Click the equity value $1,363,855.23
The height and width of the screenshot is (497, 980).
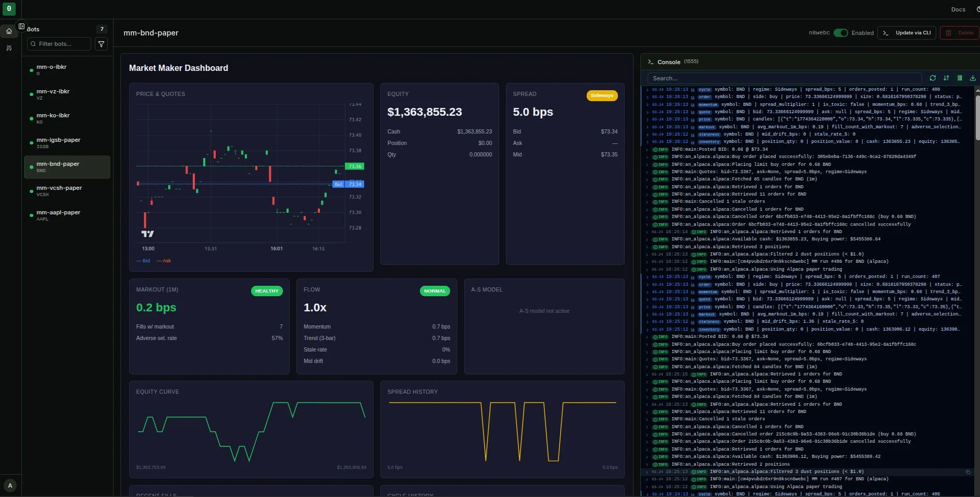coord(425,112)
